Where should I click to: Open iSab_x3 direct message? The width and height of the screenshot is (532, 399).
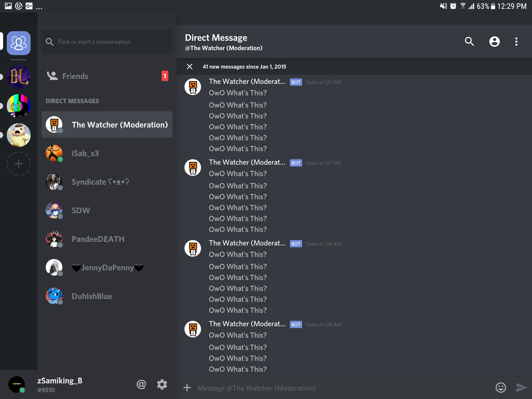(107, 153)
